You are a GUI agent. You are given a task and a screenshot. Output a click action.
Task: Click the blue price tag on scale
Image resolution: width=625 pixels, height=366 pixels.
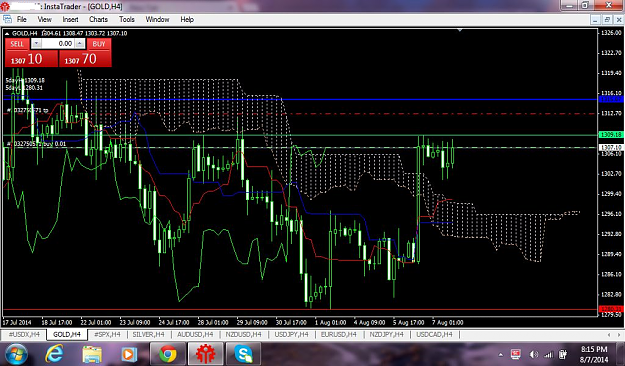[x=611, y=99]
